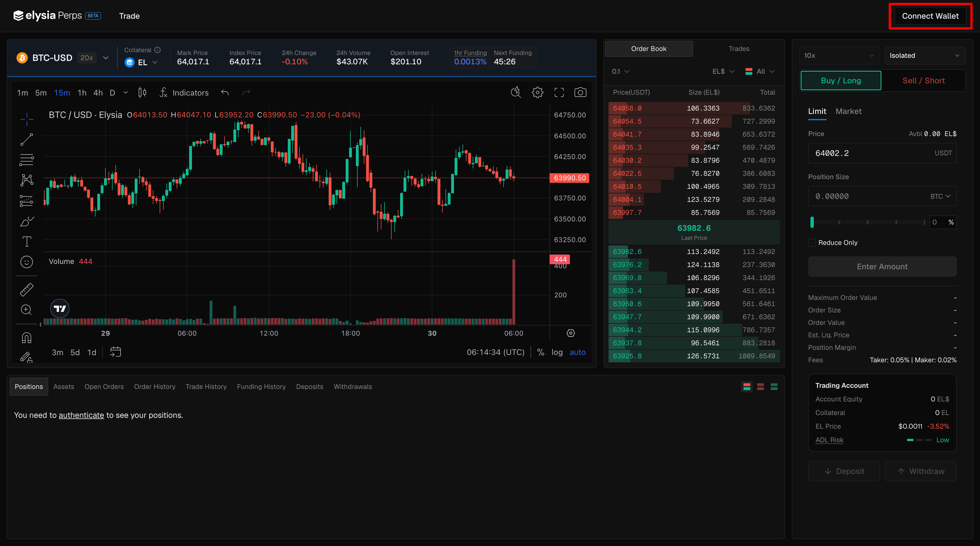The image size is (980, 546).
Task: Select the crosshair cursor tool
Action: (x=27, y=119)
